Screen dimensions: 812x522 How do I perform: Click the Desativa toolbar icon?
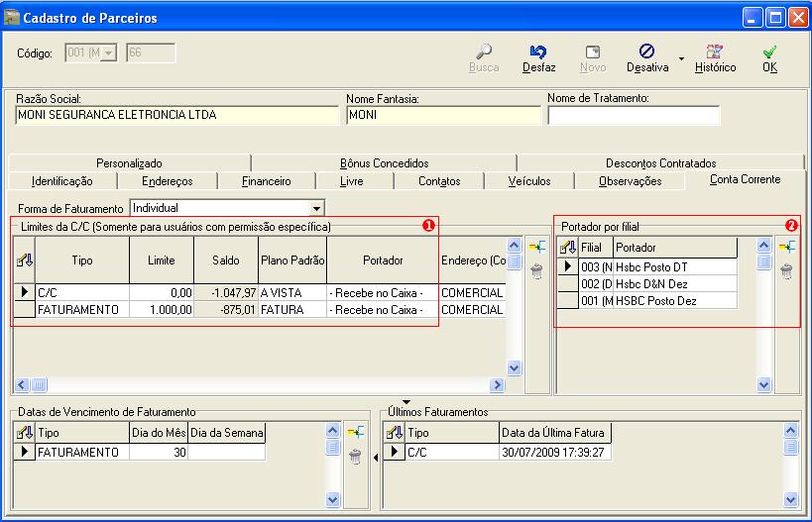[646, 52]
